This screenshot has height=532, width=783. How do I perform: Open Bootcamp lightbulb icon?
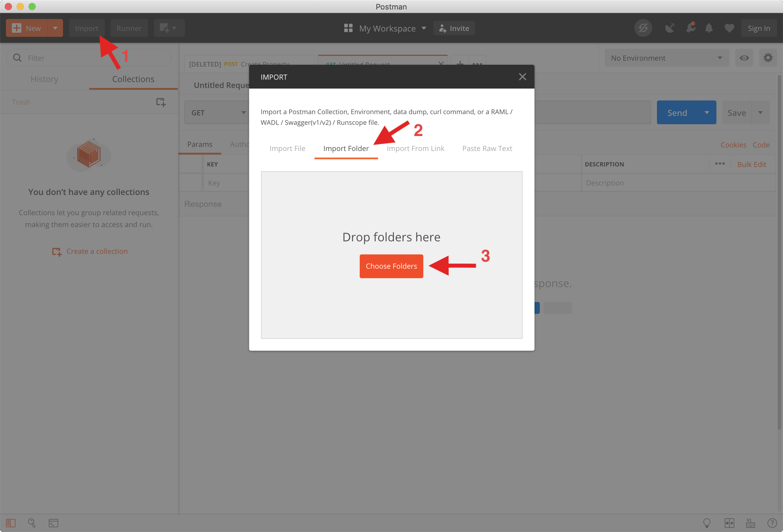coord(707,522)
